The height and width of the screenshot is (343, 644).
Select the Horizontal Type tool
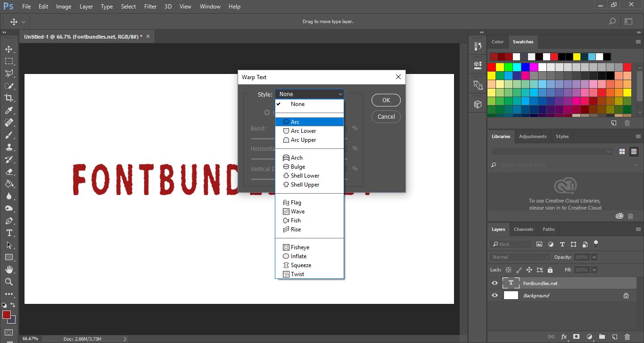coord(9,232)
